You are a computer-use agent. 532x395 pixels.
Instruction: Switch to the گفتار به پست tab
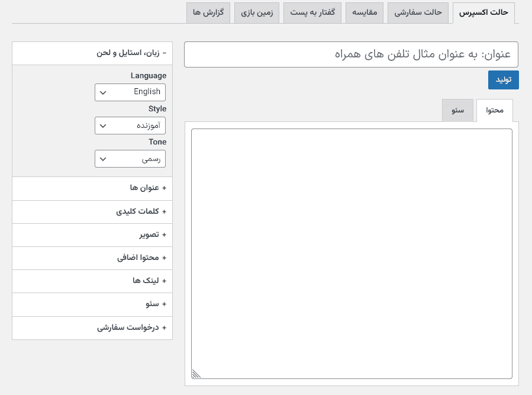coord(312,13)
